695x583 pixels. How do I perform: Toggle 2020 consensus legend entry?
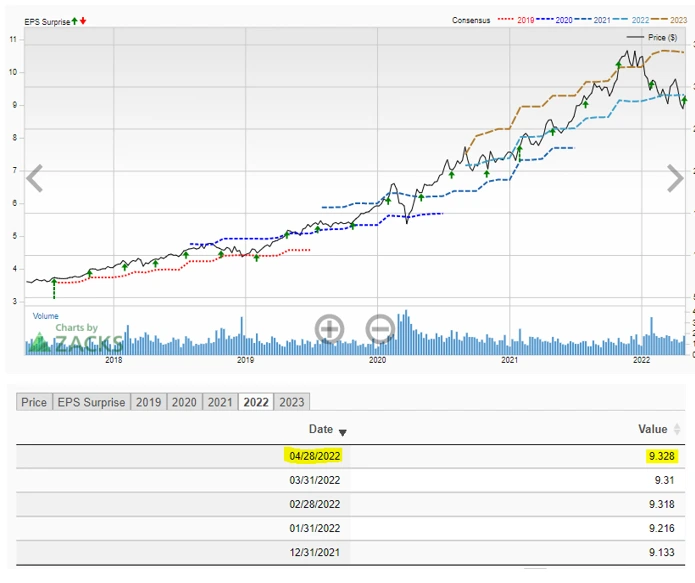click(554, 20)
